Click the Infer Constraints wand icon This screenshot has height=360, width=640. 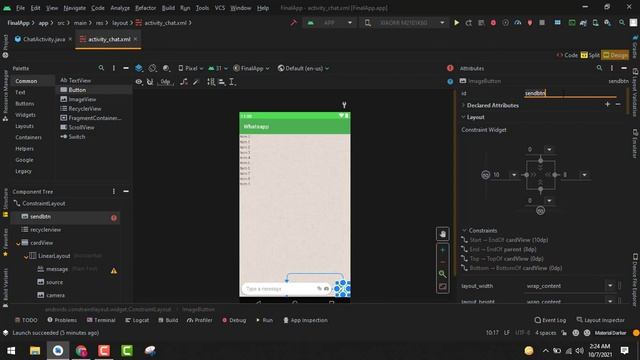coord(196,82)
